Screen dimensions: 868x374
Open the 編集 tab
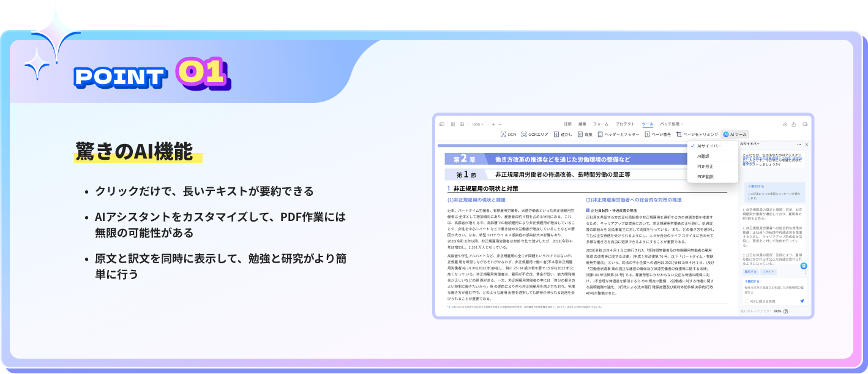pos(582,124)
